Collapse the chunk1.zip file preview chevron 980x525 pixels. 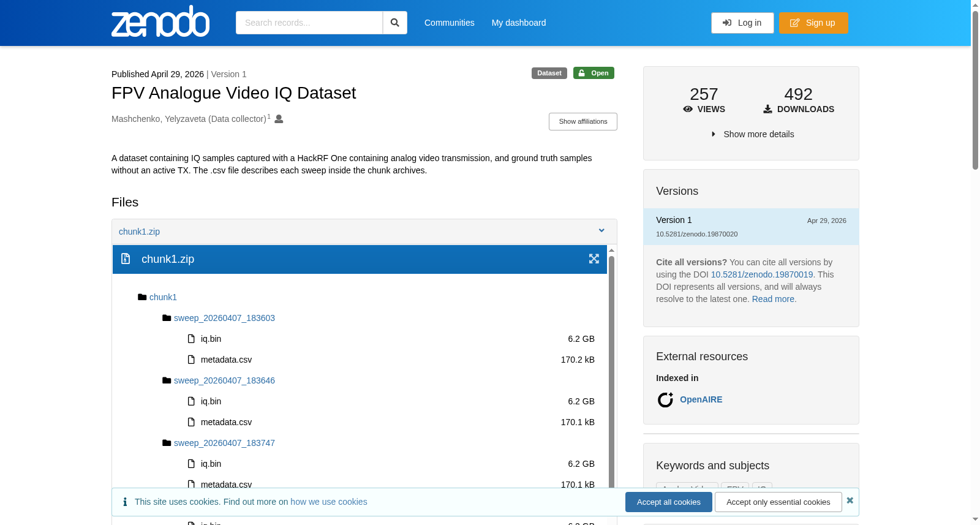click(x=601, y=231)
